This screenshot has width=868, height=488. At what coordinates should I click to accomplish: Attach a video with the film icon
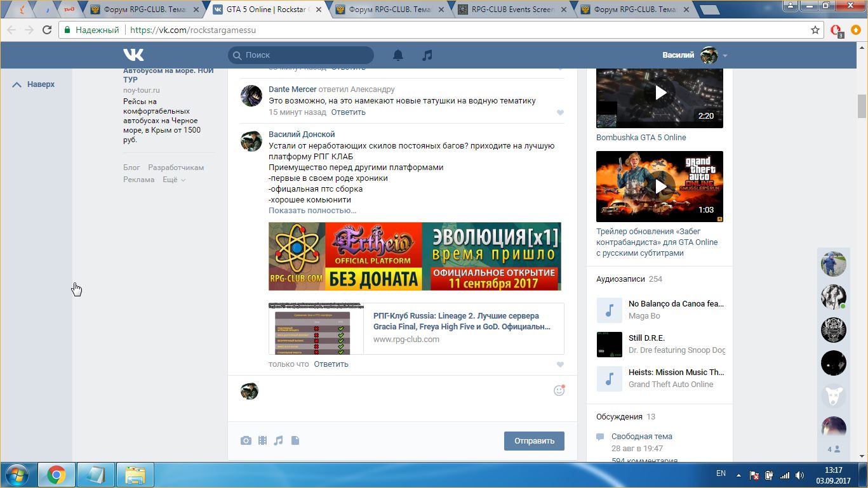click(x=262, y=440)
